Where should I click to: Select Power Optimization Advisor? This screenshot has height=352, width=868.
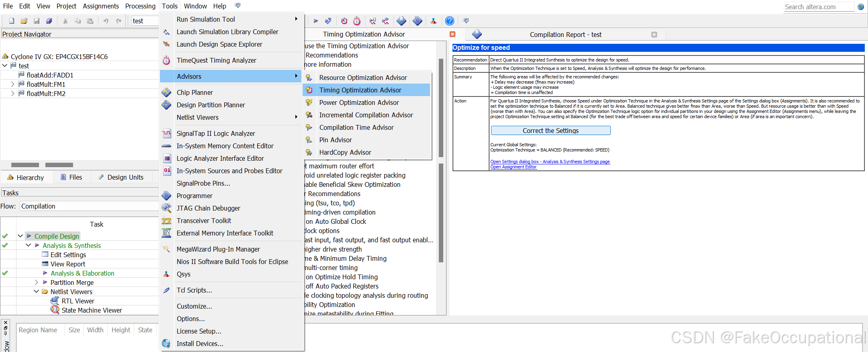(x=366, y=102)
